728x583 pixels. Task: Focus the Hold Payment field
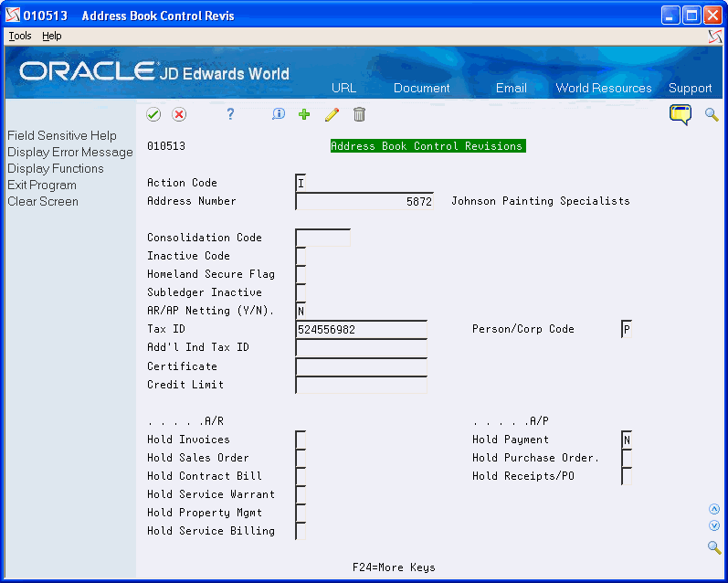pyautogui.click(x=627, y=440)
